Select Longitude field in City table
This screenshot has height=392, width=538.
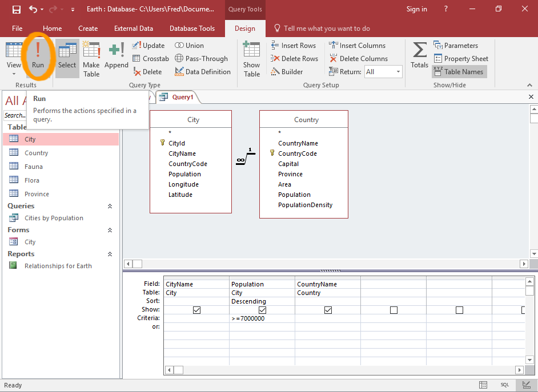(183, 184)
